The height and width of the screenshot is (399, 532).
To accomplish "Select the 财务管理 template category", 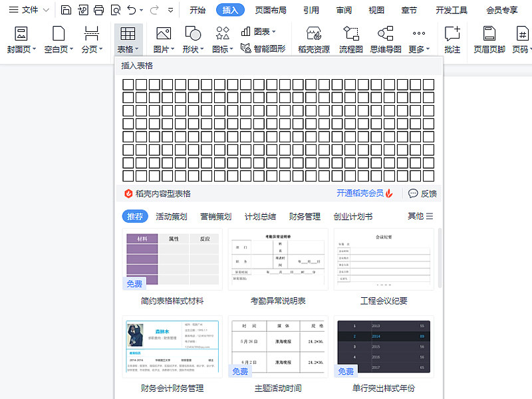I will pos(305,216).
